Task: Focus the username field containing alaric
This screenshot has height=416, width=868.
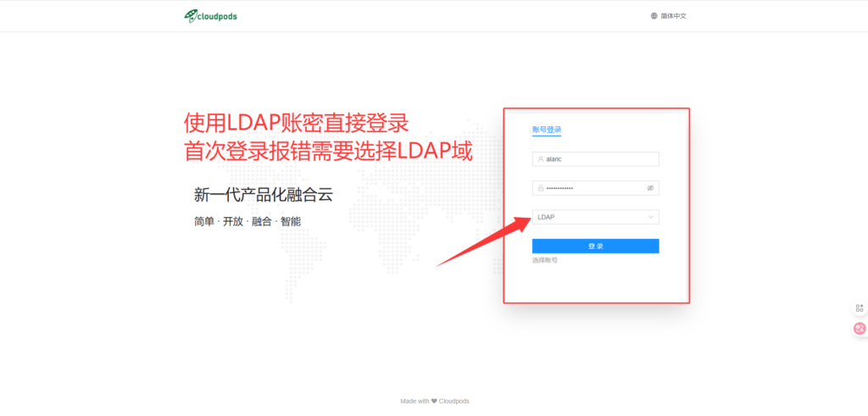Action: pyautogui.click(x=598, y=158)
